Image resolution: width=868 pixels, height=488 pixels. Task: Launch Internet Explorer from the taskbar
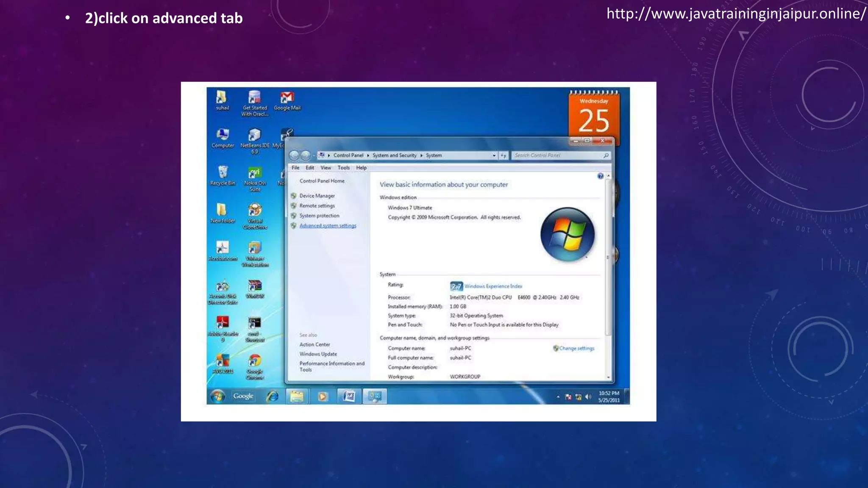(x=272, y=396)
